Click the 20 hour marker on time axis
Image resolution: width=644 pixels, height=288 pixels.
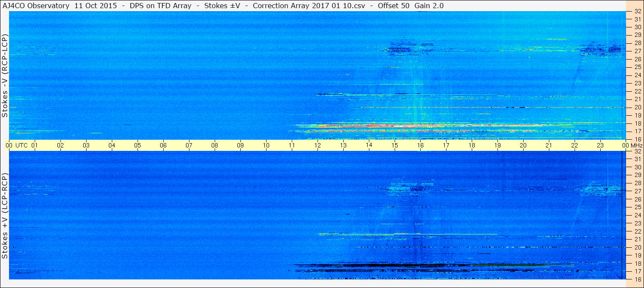coord(523,145)
